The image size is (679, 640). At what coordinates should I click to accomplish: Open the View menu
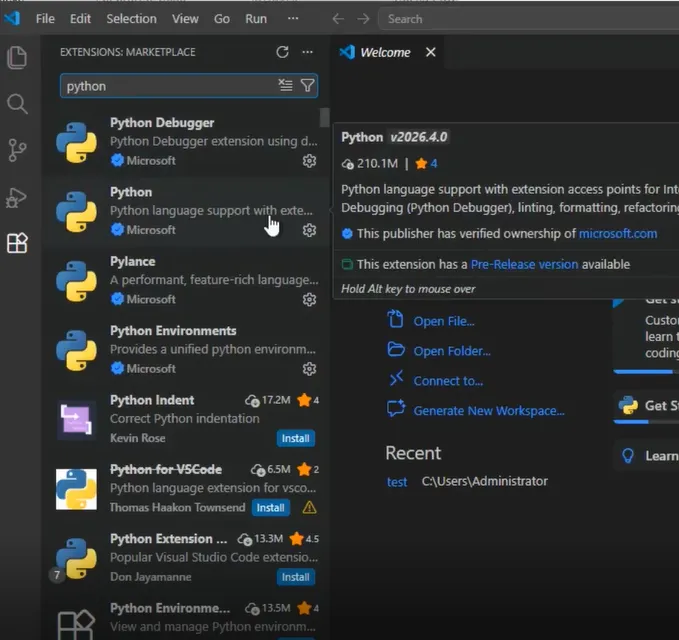pos(185,19)
